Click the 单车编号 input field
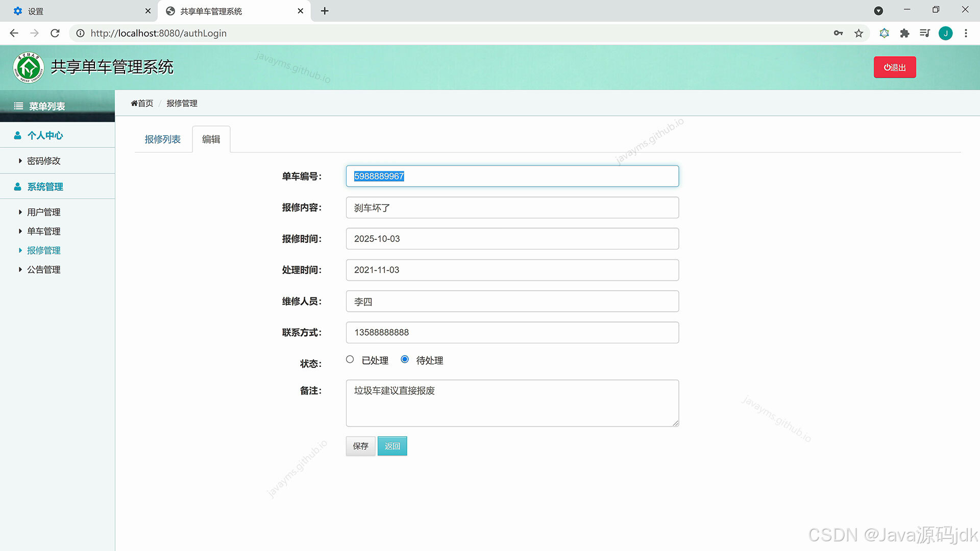 (512, 176)
